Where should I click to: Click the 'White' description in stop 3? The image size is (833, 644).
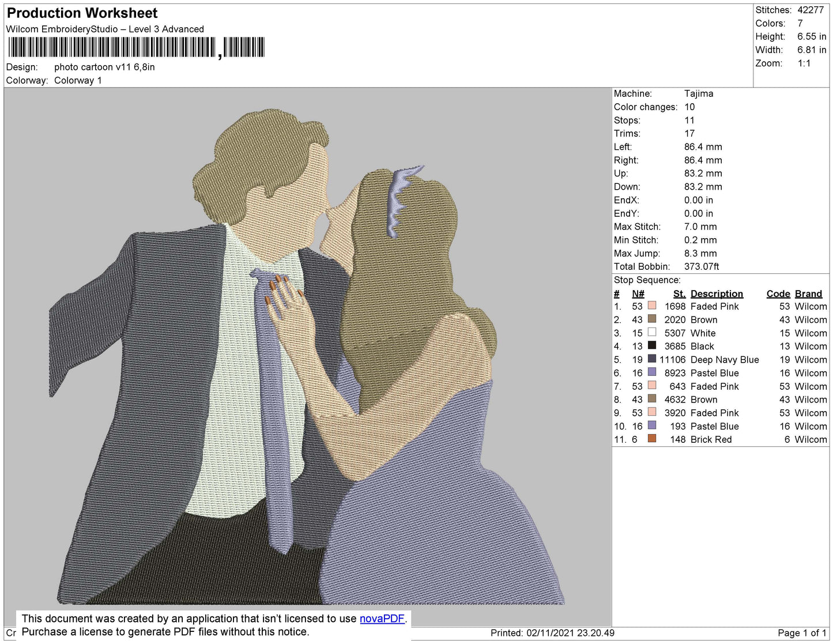tap(703, 333)
